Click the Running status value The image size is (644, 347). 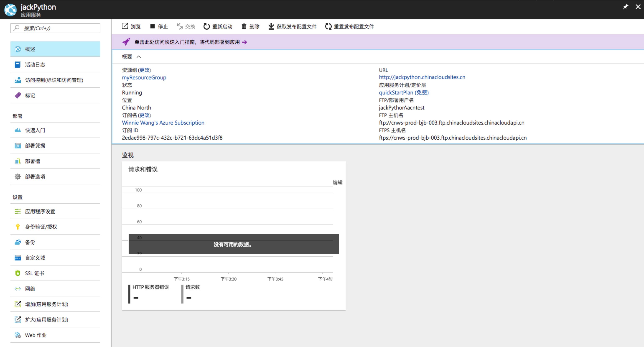click(132, 93)
